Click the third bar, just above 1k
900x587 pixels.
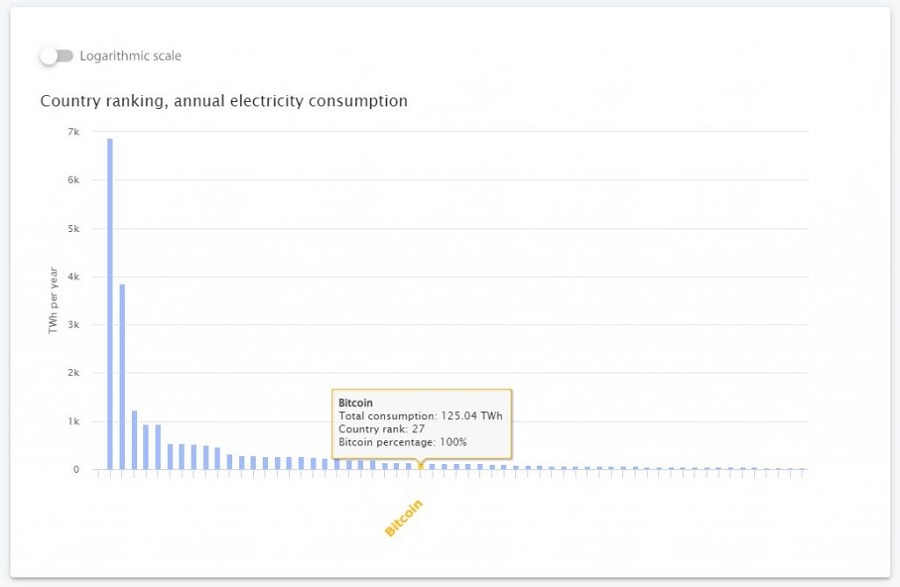134,440
